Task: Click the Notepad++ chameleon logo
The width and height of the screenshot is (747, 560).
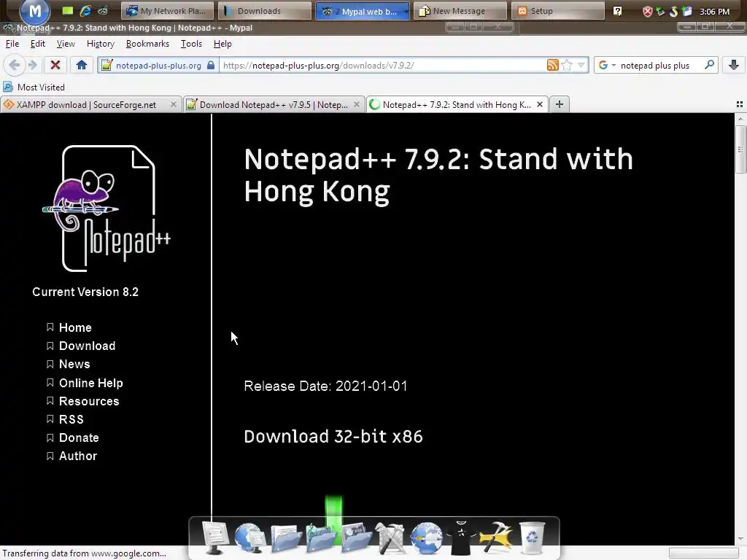Action: tap(108, 209)
